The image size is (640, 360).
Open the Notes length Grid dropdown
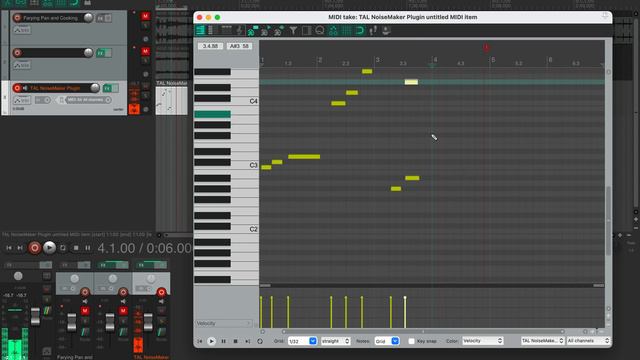point(387,341)
